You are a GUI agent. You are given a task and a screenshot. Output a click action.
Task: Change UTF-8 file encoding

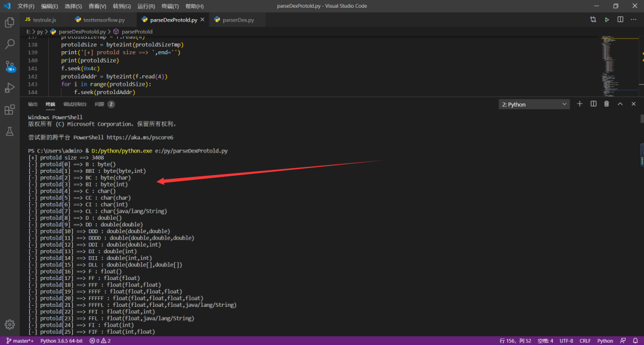(x=566, y=341)
